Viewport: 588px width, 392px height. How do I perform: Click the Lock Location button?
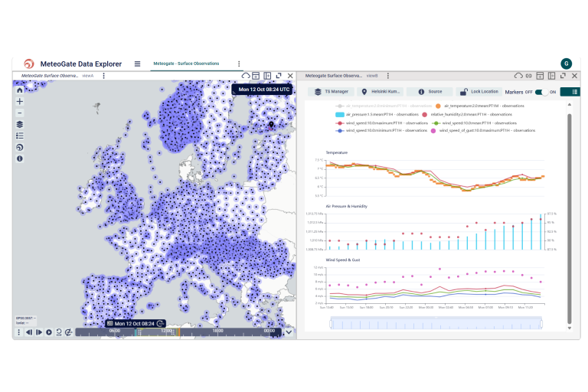click(479, 92)
